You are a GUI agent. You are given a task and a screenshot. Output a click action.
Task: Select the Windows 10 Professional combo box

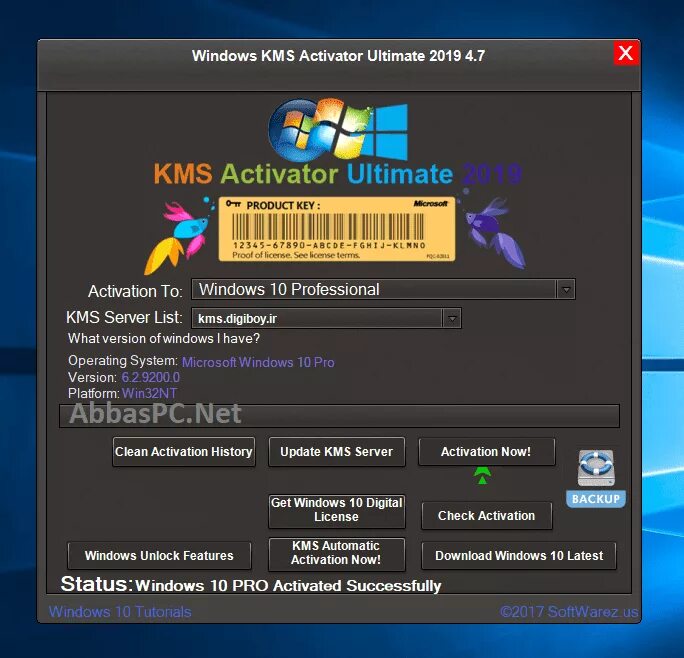tap(383, 289)
